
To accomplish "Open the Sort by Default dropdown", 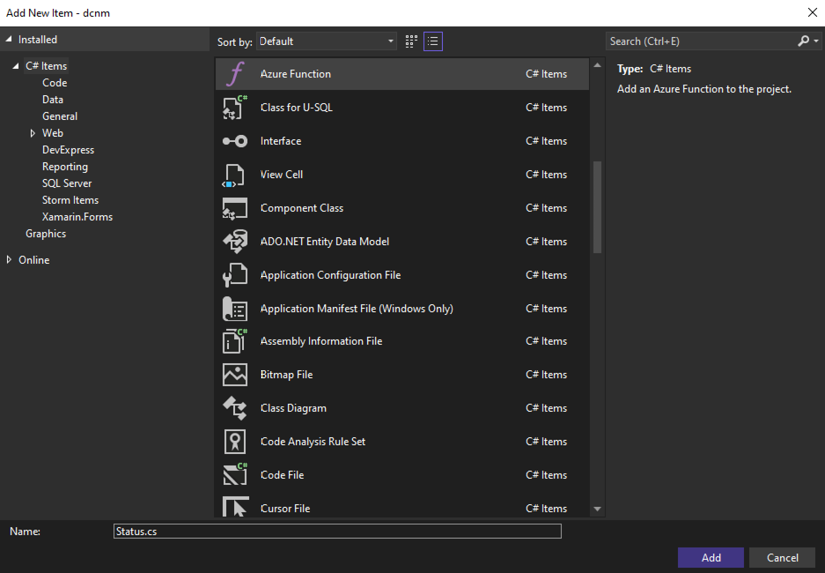I will pos(326,42).
